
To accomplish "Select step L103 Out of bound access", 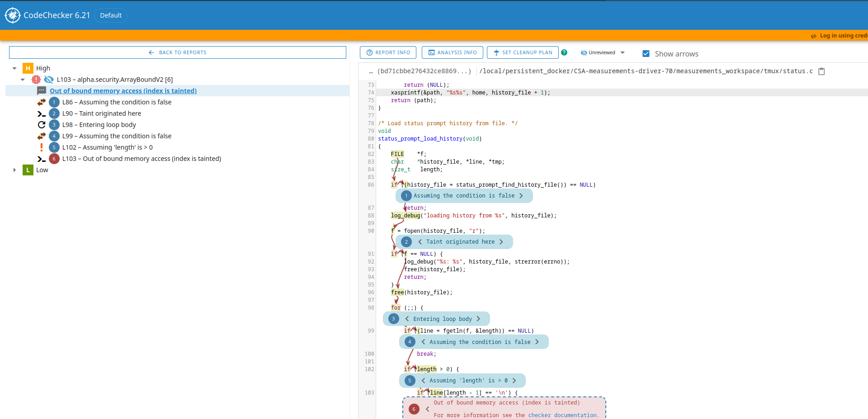I will [x=142, y=159].
